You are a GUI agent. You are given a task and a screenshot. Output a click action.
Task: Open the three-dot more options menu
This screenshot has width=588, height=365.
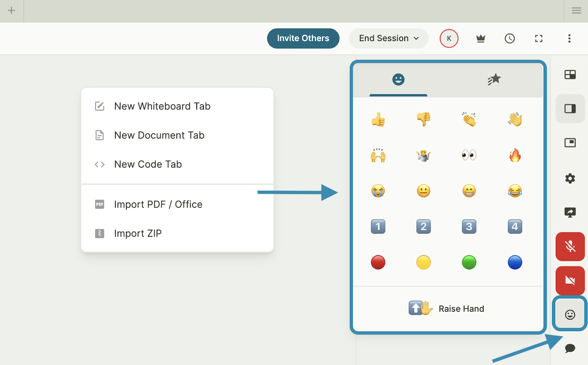pos(569,39)
